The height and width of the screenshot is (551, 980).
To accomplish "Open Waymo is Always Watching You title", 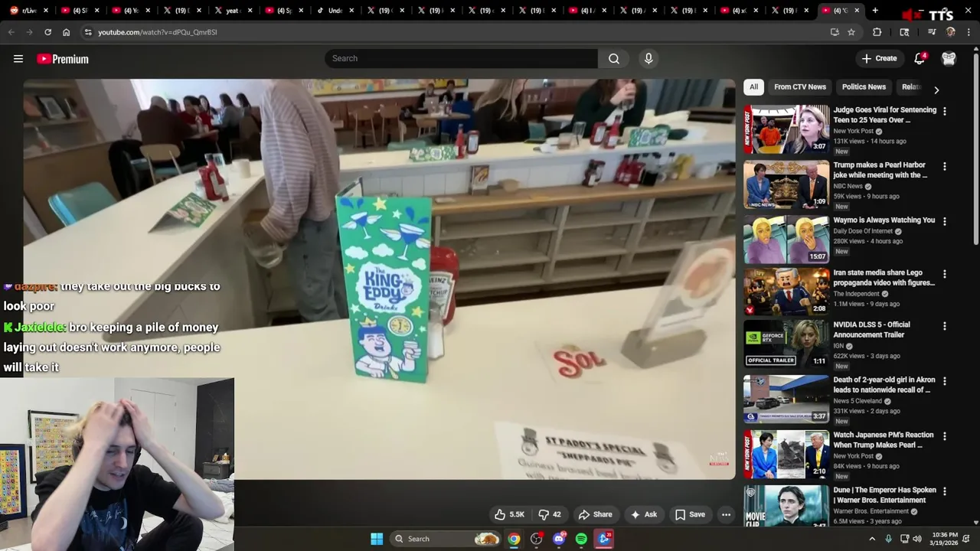I will point(884,220).
